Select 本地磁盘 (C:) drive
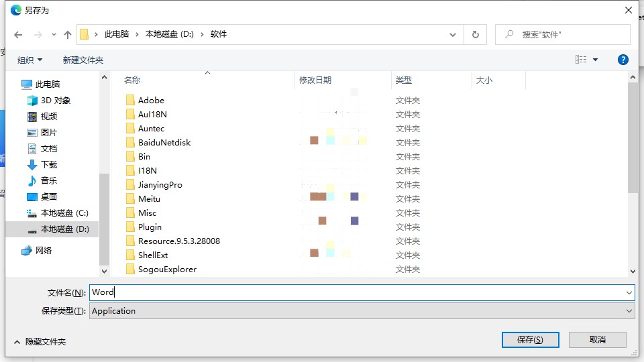The width and height of the screenshot is (644, 362). coord(64,213)
